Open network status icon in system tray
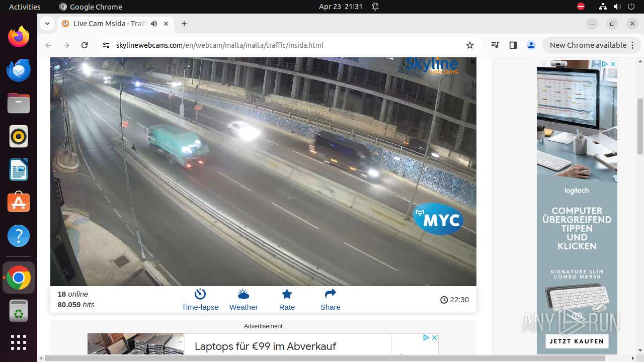 (603, 7)
